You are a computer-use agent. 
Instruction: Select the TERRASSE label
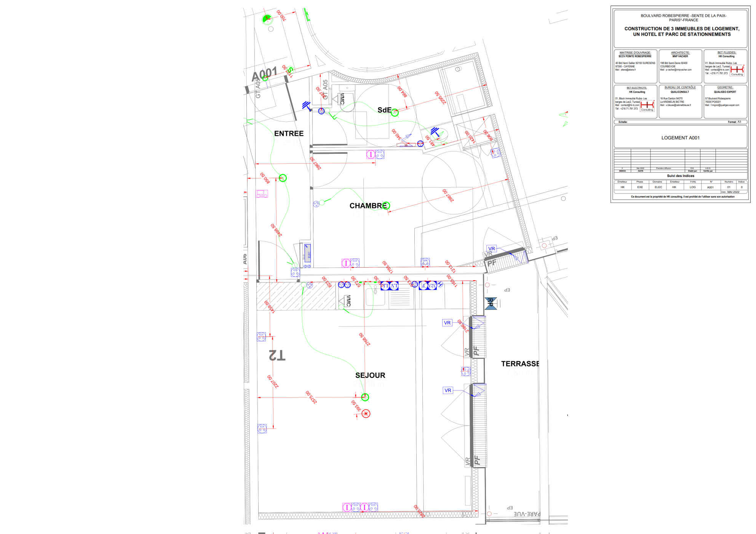(520, 364)
